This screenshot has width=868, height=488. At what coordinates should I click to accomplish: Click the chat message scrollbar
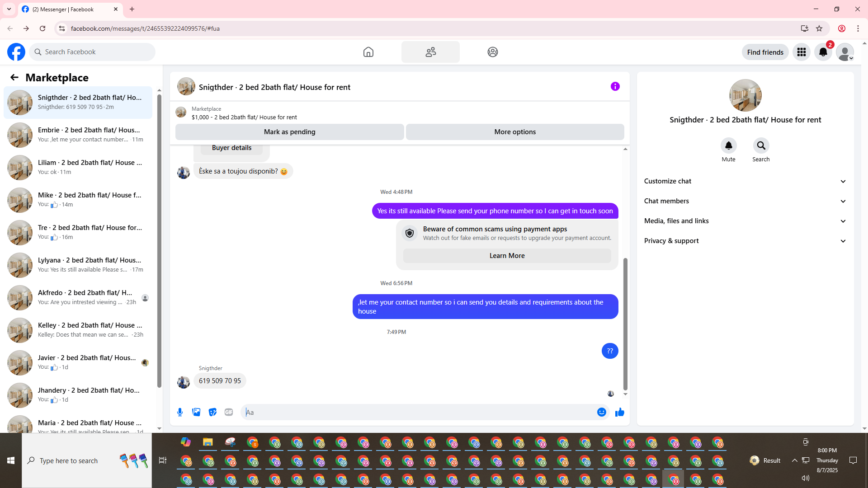tap(625, 324)
